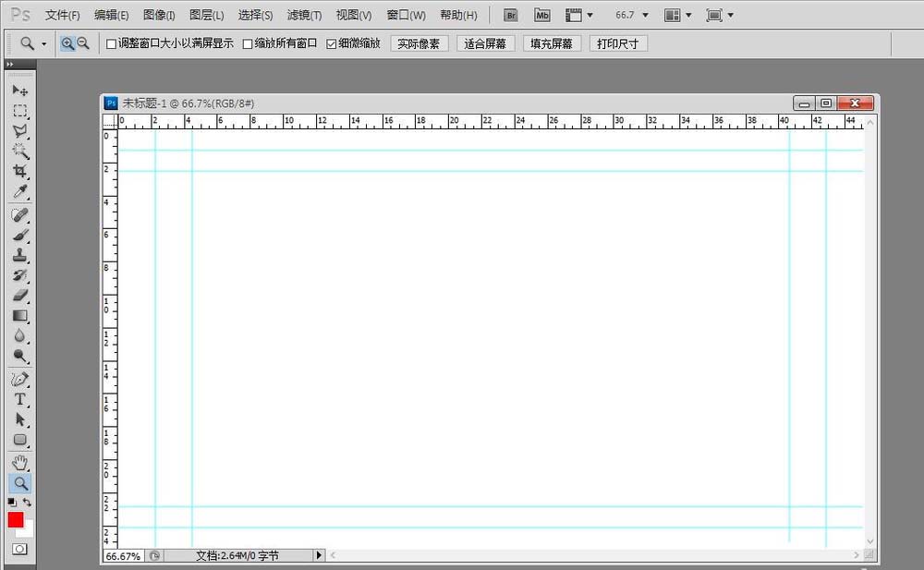Select the Hand tool
Image resolution: width=924 pixels, height=570 pixels.
(20, 462)
